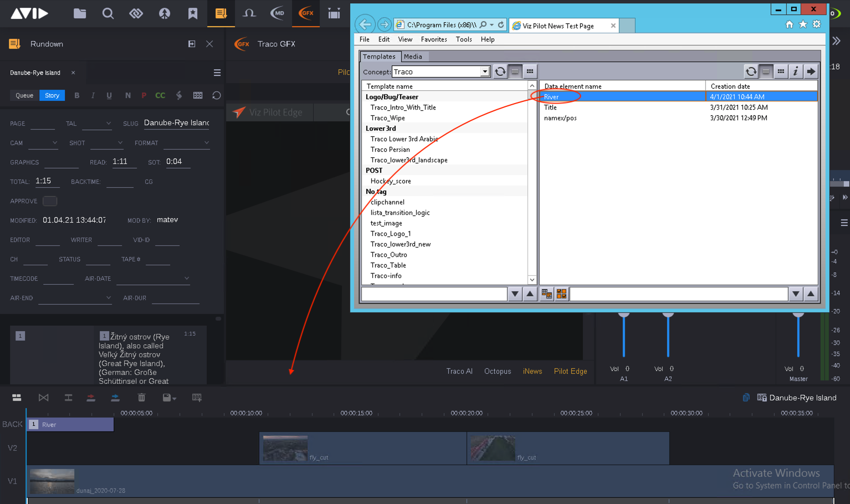
Task: Open the Browse folder app icon
Action: coord(80,13)
